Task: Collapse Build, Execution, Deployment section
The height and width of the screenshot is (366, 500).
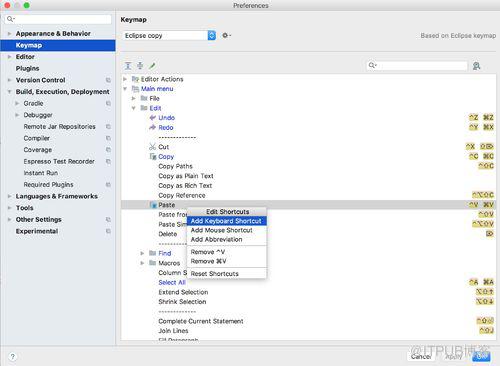Action: [9, 92]
